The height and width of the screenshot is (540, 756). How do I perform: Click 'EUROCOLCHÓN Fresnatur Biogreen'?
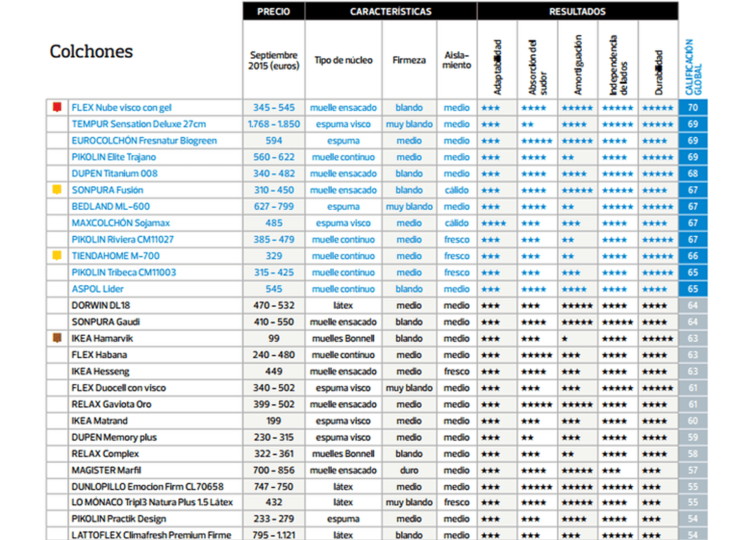point(144,140)
